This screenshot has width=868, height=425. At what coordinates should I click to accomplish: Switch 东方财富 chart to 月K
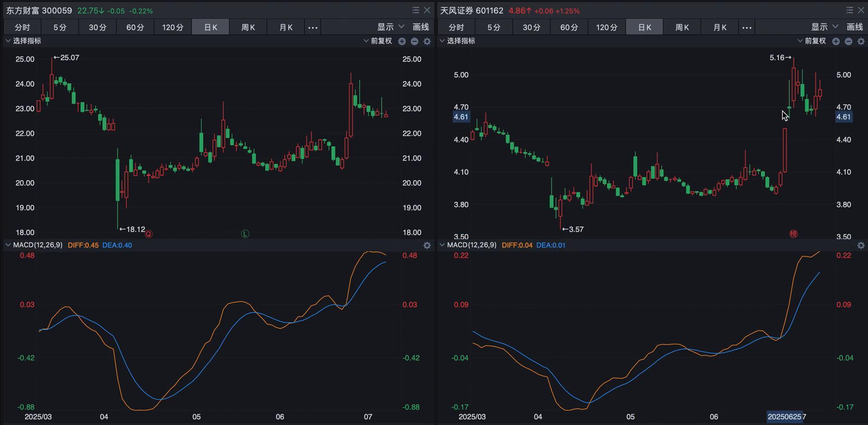pos(286,27)
